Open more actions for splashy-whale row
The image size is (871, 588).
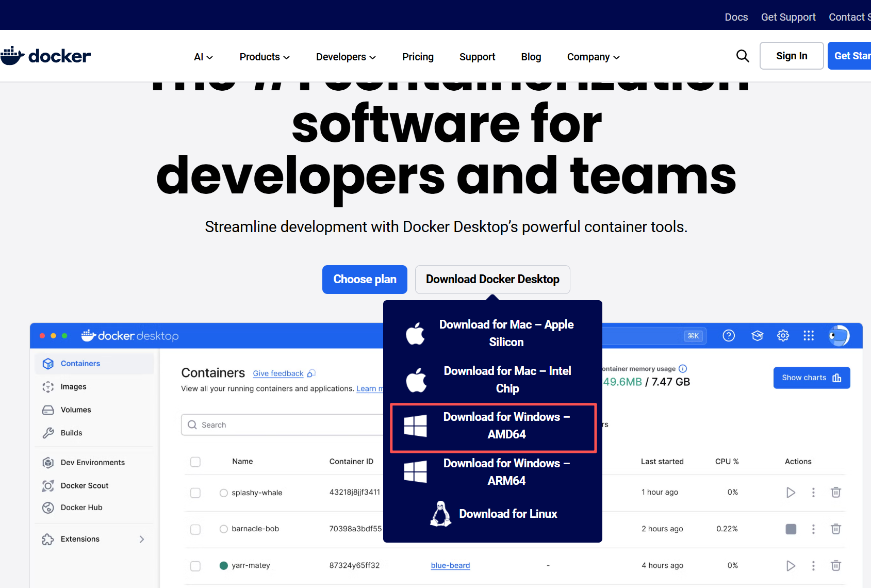[813, 493]
